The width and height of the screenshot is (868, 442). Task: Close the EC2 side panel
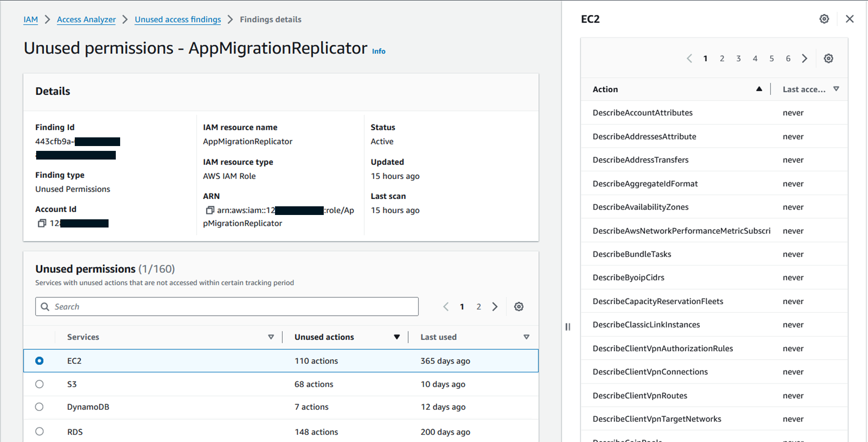point(850,19)
